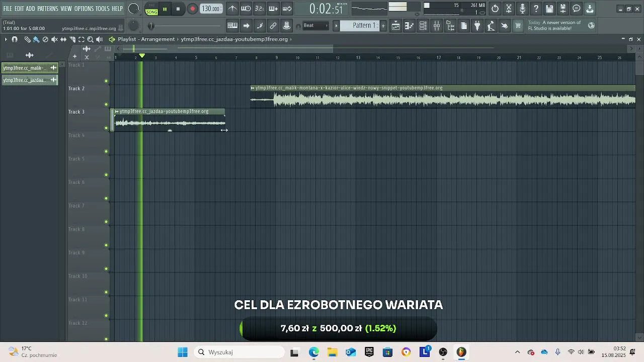Toggle overdub (blend) recording icon
This screenshot has width=644, height=362.
click(x=273, y=9)
